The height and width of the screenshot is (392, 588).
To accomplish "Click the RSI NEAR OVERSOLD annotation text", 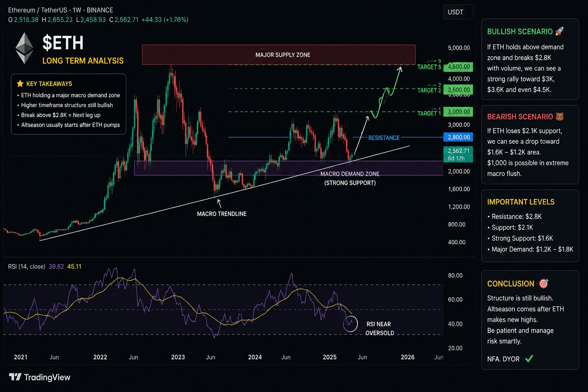I will coord(379,328).
